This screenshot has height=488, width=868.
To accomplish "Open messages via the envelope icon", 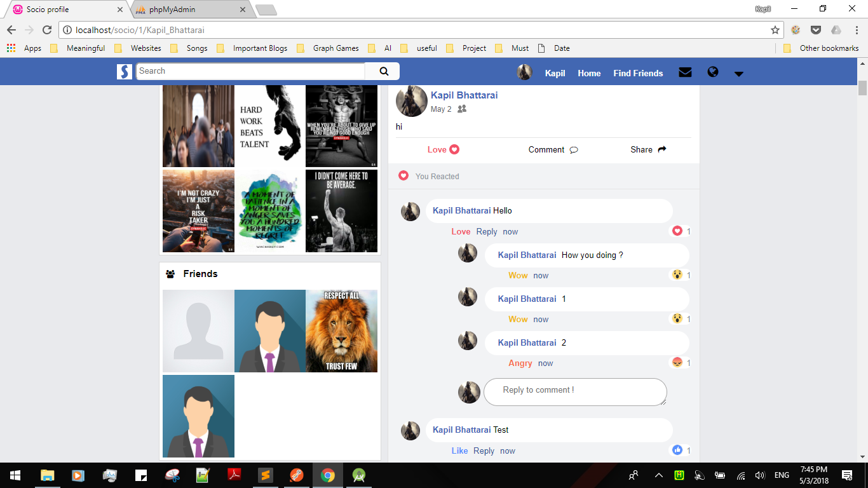I will pos(685,72).
